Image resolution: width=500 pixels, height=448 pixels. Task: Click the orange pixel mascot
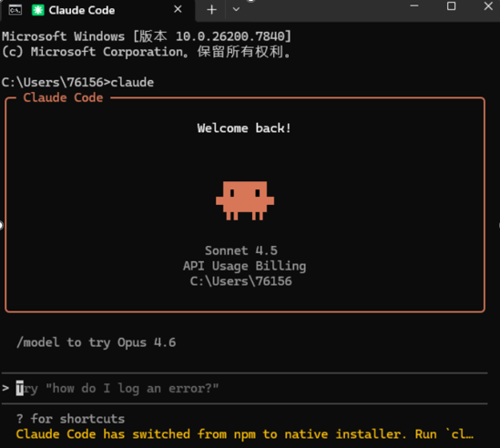[x=245, y=200]
